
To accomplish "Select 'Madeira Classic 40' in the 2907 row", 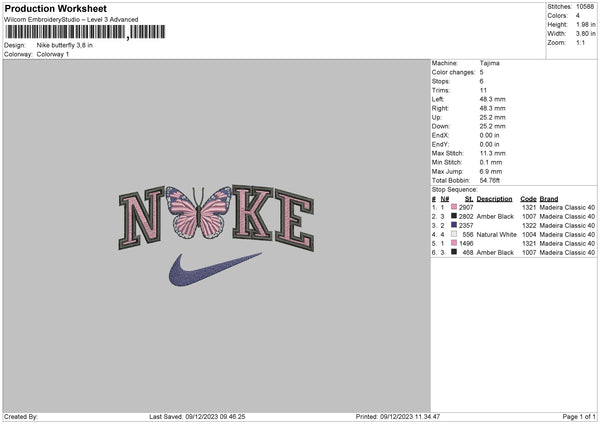I will point(567,207).
